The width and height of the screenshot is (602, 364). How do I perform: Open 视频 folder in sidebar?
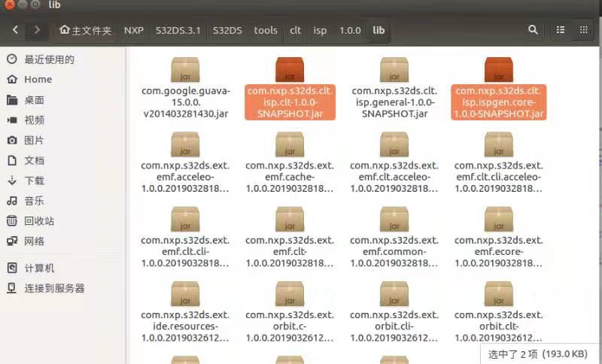(x=26, y=120)
